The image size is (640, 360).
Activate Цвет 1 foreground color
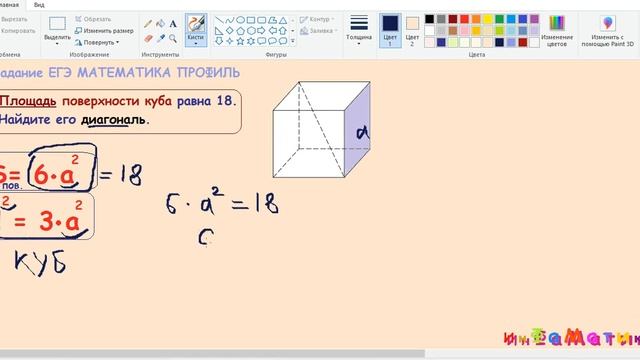pyautogui.click(x=390, y=30)
